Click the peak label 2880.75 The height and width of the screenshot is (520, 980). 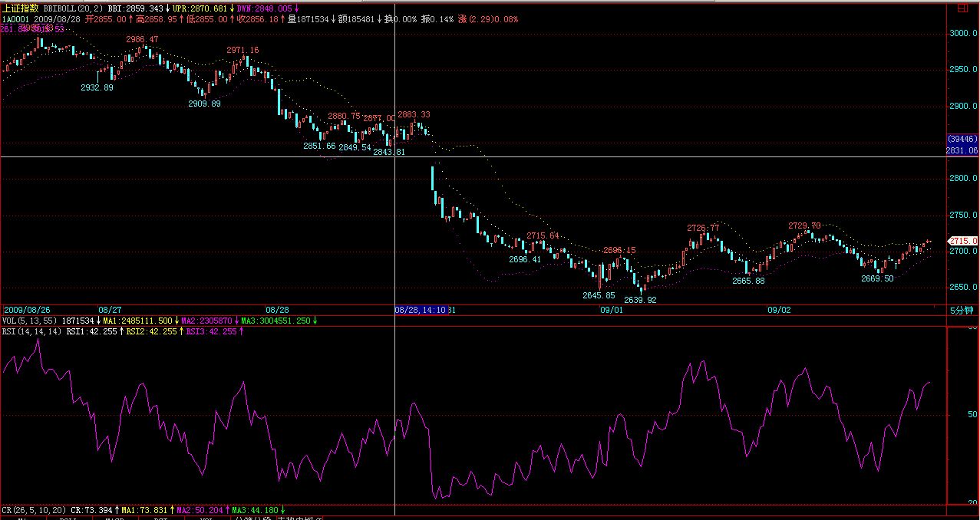(344, 116)
